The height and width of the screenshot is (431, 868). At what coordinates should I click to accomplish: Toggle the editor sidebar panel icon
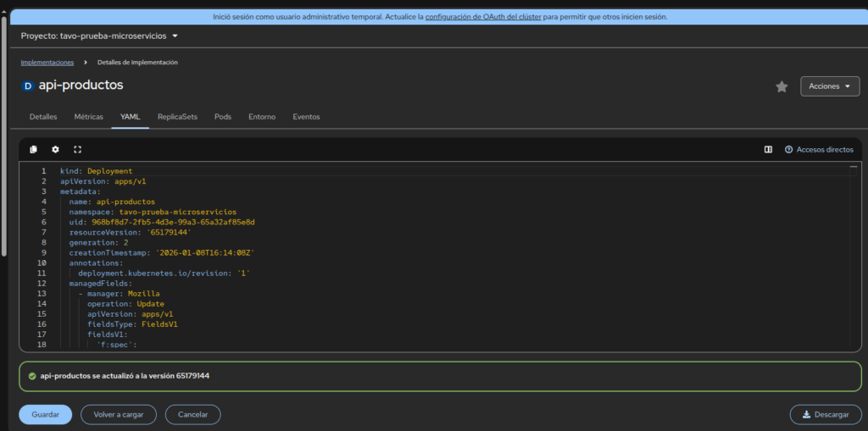[768, 149]
